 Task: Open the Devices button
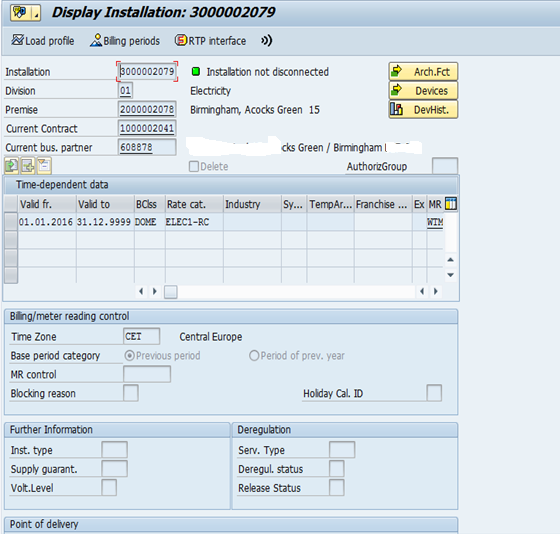click(x=423, y=91)
